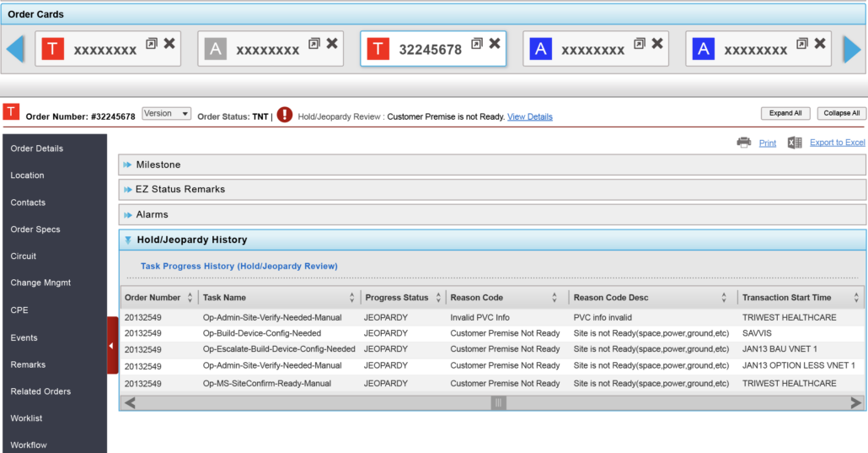The image size is (868, 453).
Task: Expand the EZ Status Remarks section
Action: coord(128,190)
